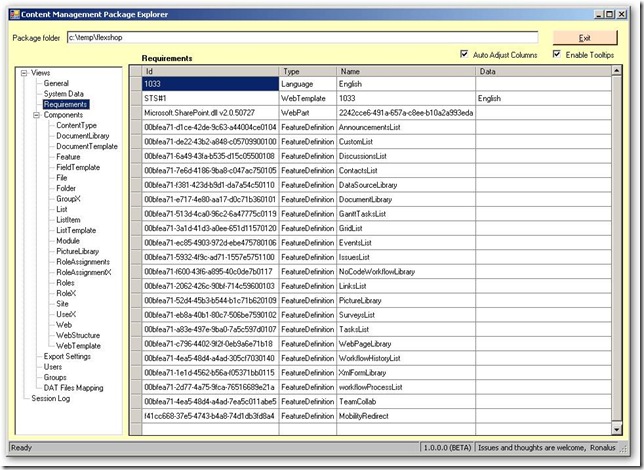Screen dimensions: 644x470
Task: Toggle the Enable Tooltips checkbox
Action: click(x=557, y=54)
